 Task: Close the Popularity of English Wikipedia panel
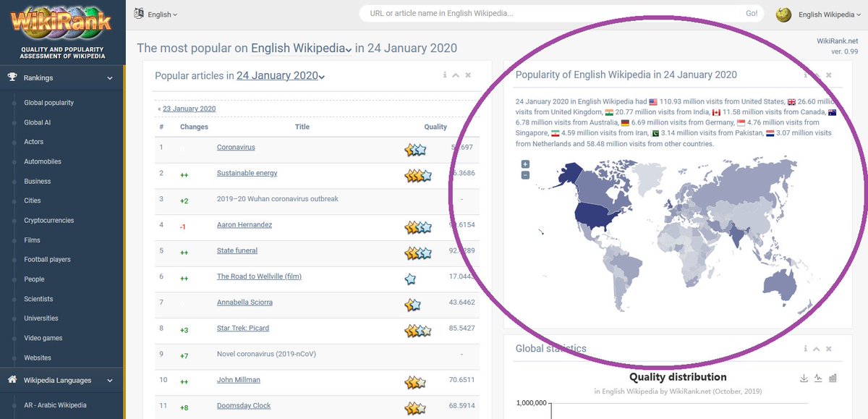point(829,75)
